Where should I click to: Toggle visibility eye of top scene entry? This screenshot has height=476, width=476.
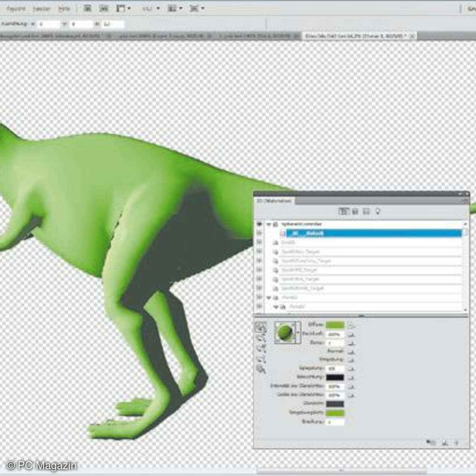coord(259,224)
